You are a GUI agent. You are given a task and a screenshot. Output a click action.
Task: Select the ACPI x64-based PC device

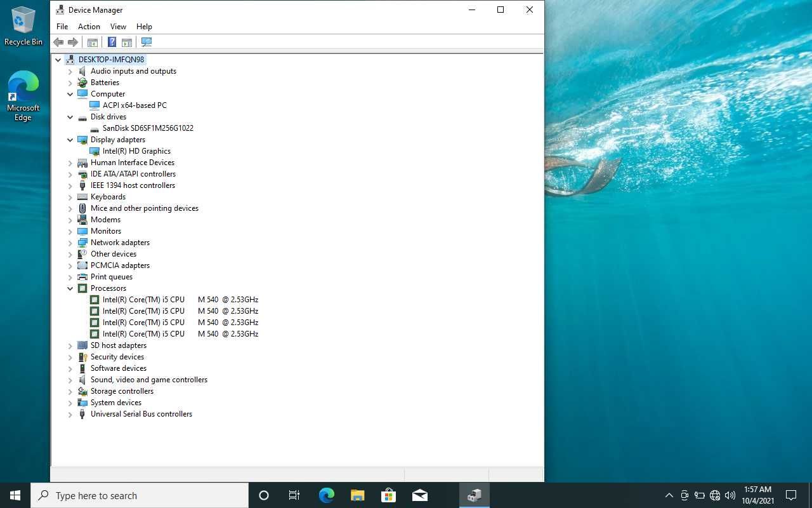coord(134,105)
